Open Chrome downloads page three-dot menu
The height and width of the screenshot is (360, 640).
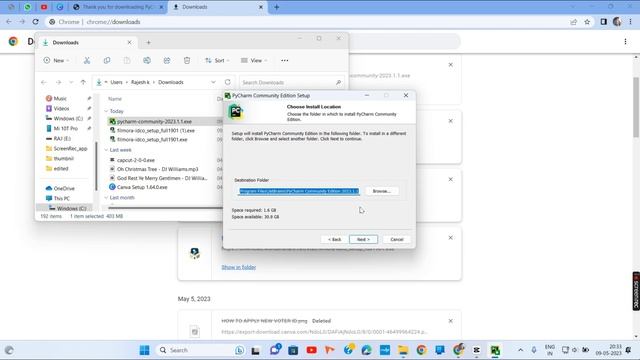(x=625, y=41)
